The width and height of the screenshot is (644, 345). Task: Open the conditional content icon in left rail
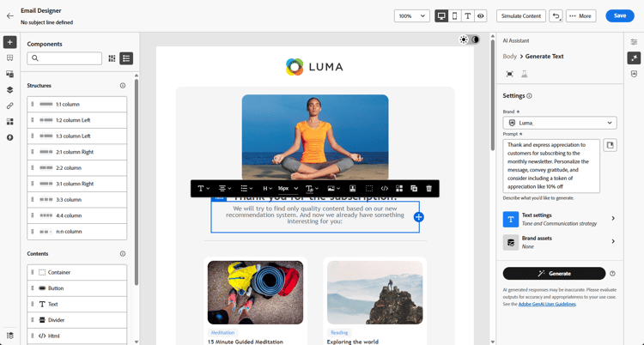[9, 122]
